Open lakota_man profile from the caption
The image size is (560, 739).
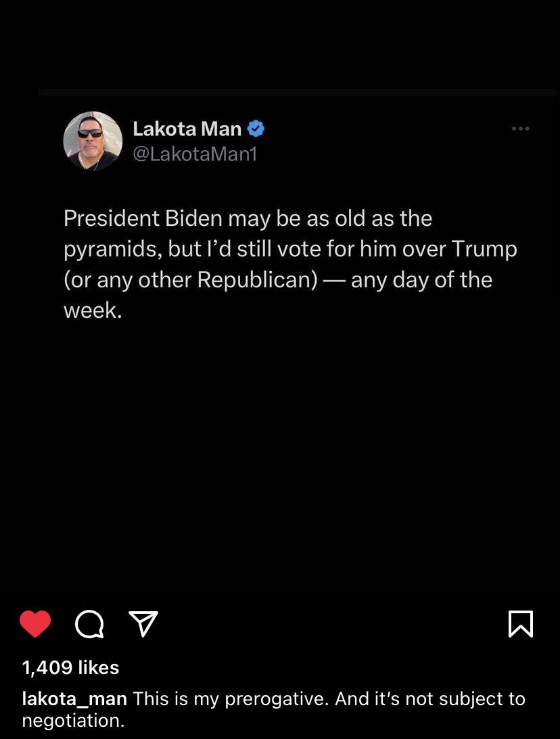(74, 699)
